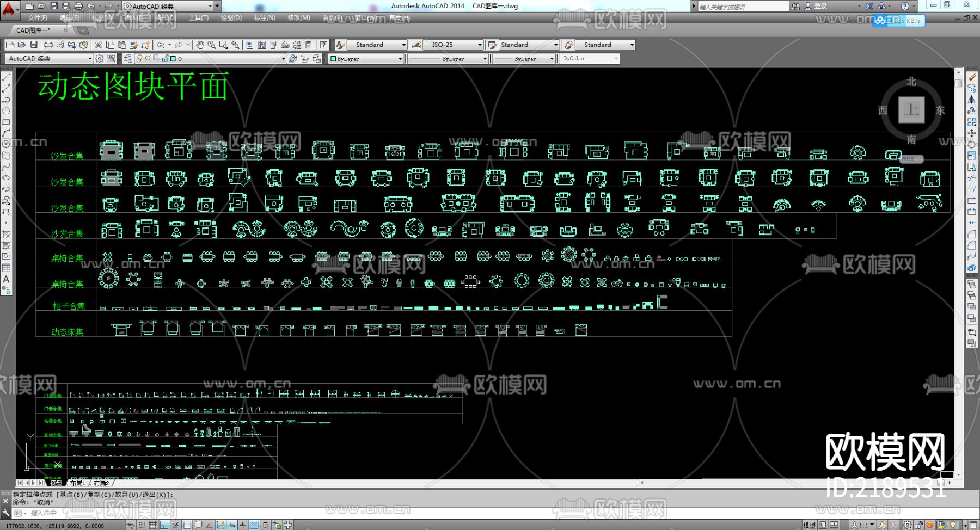This screenshot has height=530, width=980.
Task: Select the Line tool in draw toolbar
Action: coord(7,77)
